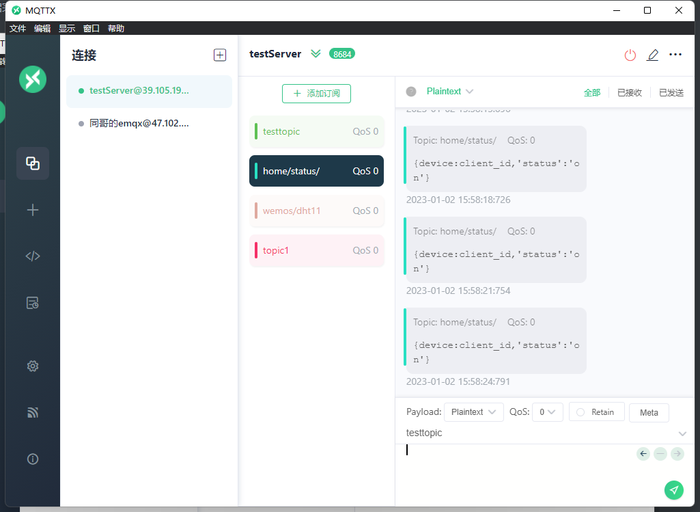Show 全部 messages tab

[592, 93]
